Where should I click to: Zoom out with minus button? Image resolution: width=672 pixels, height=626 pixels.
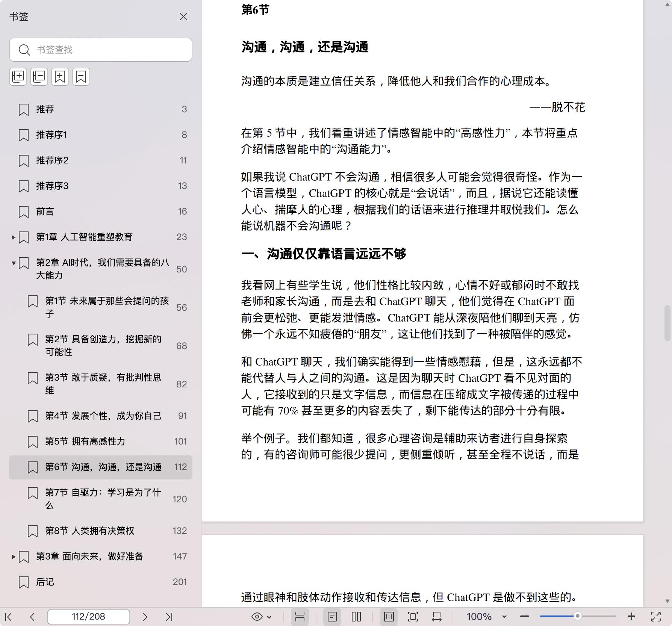(x=525, y=617)
